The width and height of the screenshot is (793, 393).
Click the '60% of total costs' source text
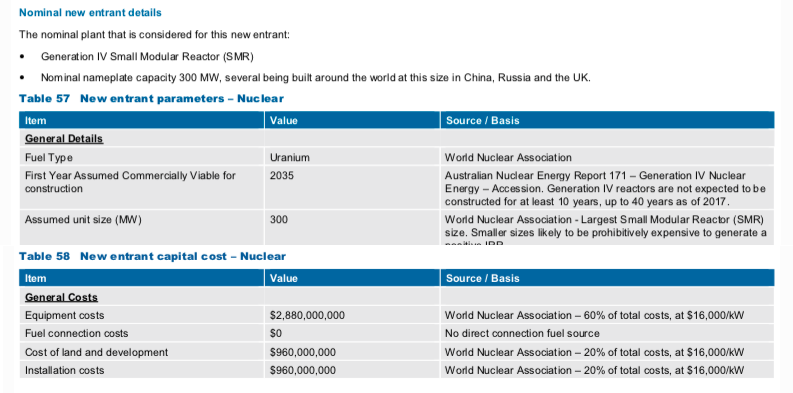pos(594,316)
